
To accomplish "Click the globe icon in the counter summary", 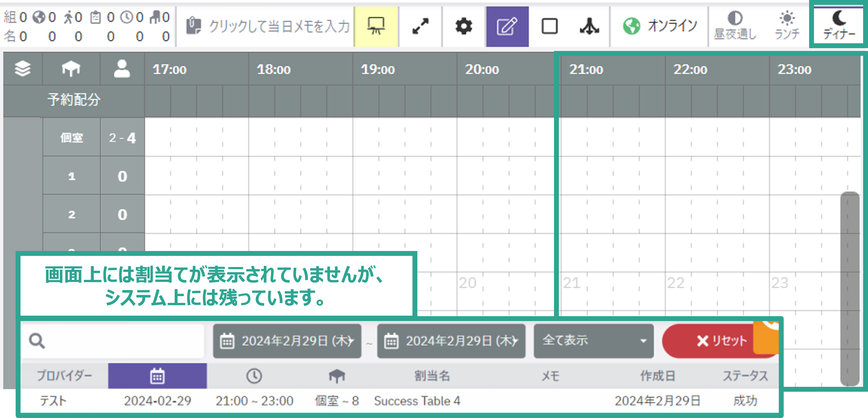I will point(39,17).
